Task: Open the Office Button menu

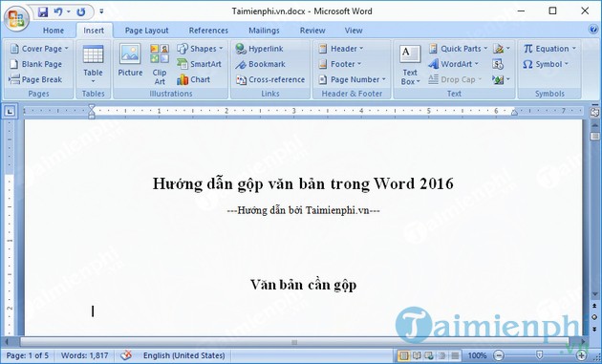Action: coord(16,18)
